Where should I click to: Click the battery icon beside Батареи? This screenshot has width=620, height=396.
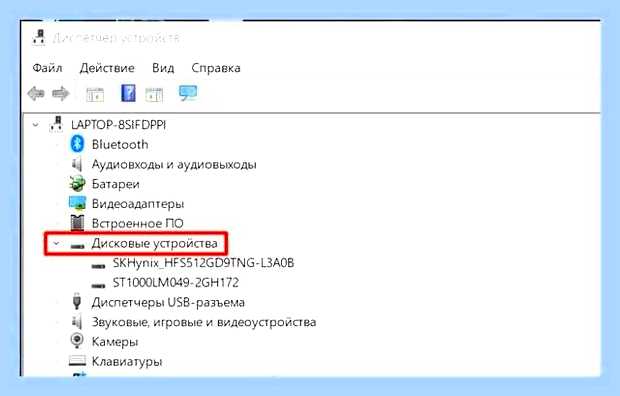pos(77,184)
